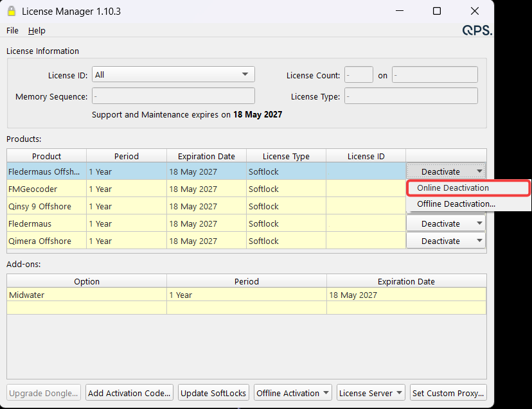This screenshot has height=409, width=532.
Task: Click the Memory Sequence field
Action: coord(173,96)
